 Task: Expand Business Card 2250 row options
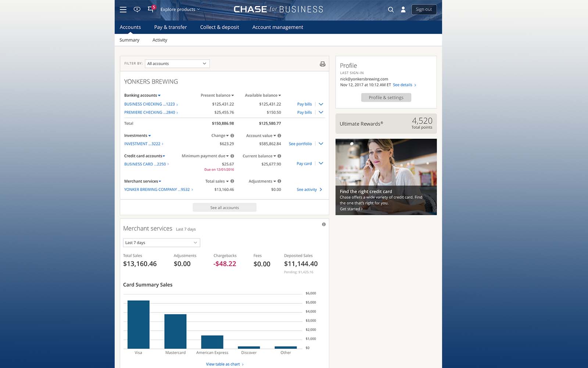(321, 163)
